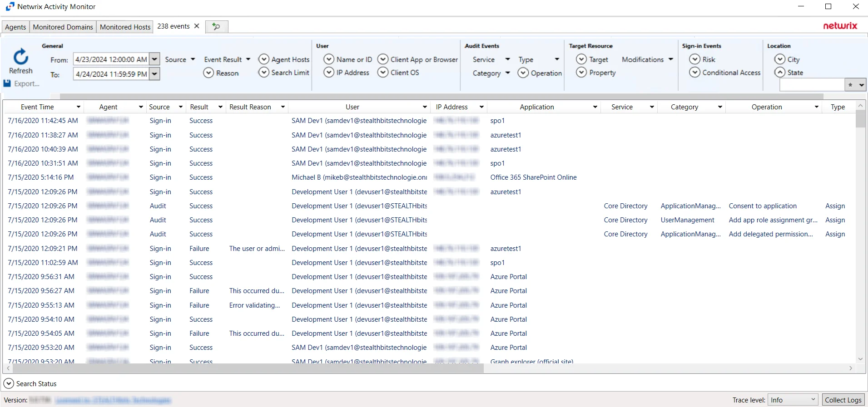Select the 238 events tab
The width and height of the screenshot is (868, 407).
click(174, 26)
